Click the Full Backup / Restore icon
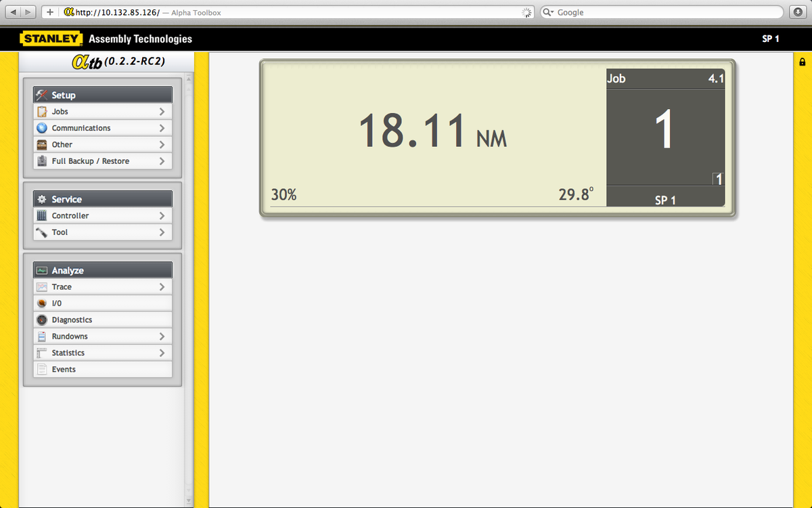 point(42,161)
